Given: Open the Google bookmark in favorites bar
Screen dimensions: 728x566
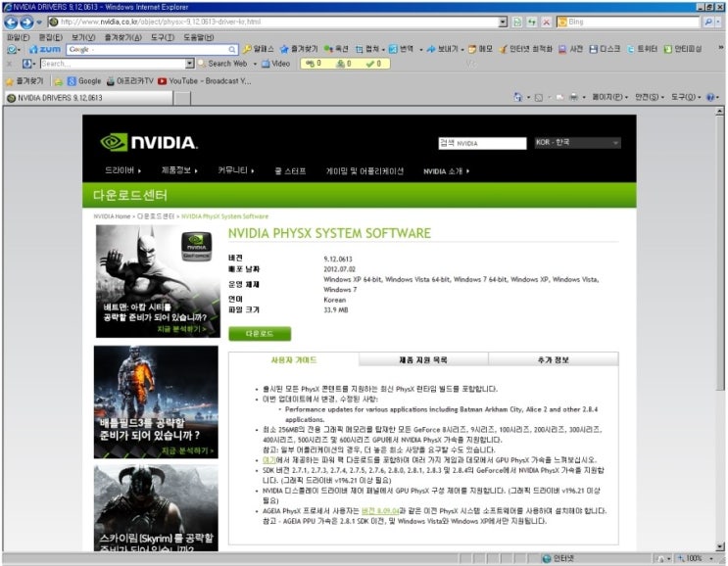Looking at the screenshot, I should coord(84,81).
